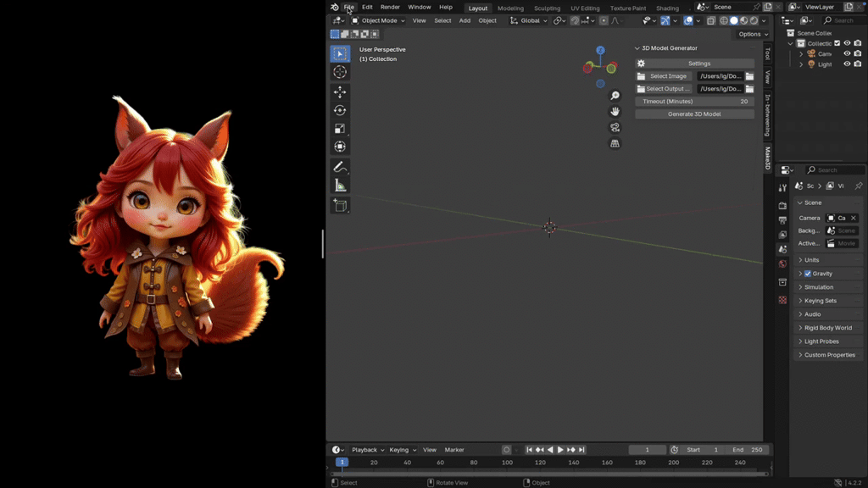868x488 pixels.
Task: Select the Transform tool
Action: pos(340,147)
